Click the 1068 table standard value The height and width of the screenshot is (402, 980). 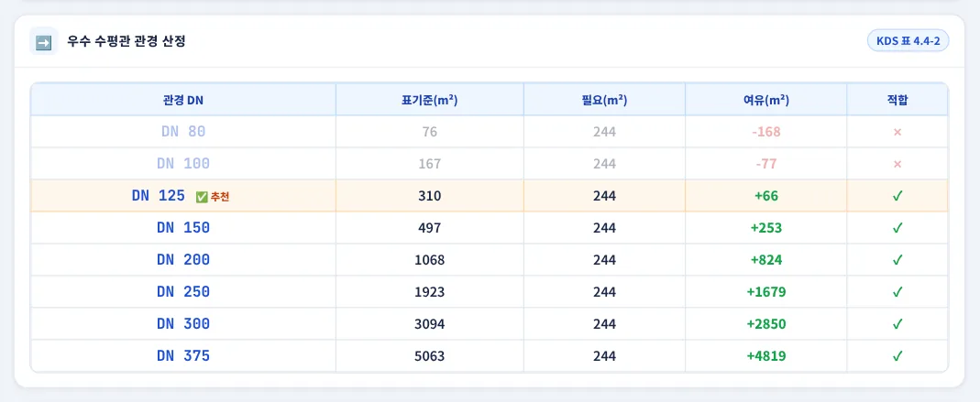point(429,260)
